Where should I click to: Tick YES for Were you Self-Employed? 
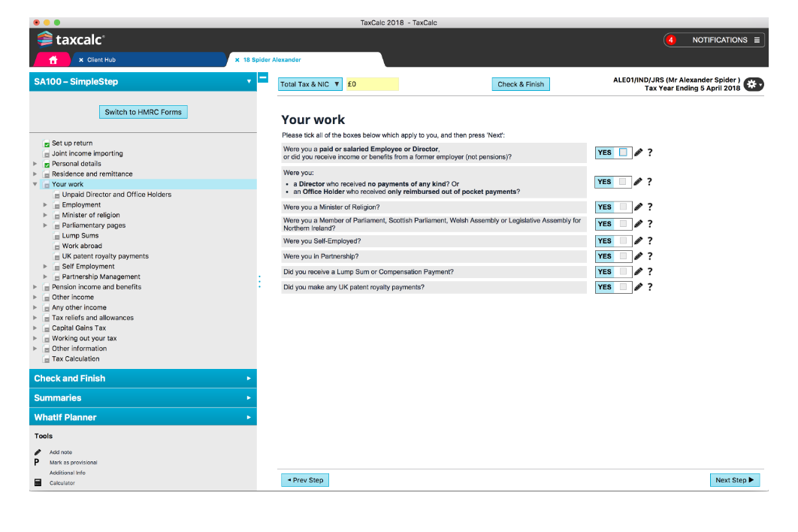click(623, 241)
